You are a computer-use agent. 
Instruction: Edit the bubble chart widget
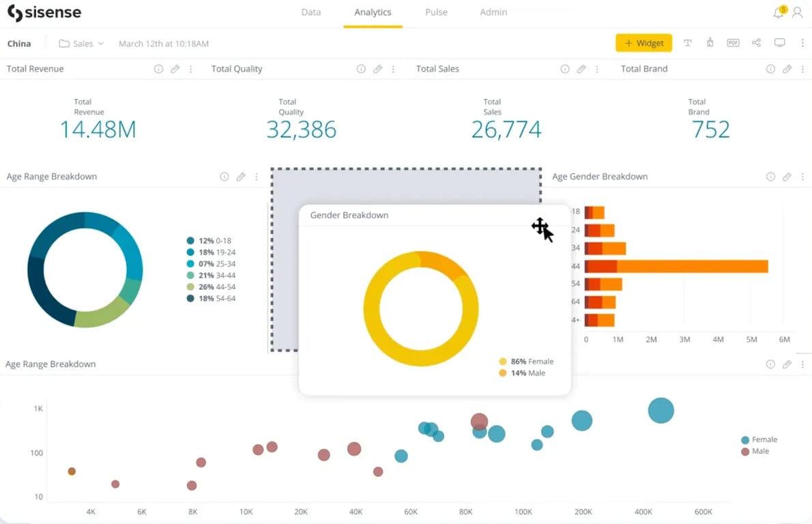coord(787,364)
